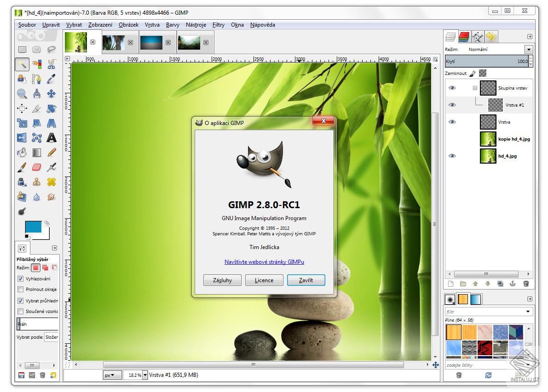Viewport: 548px width, 392px height.
Task: Click the anchor layer icon
Action: pos(513,284)
